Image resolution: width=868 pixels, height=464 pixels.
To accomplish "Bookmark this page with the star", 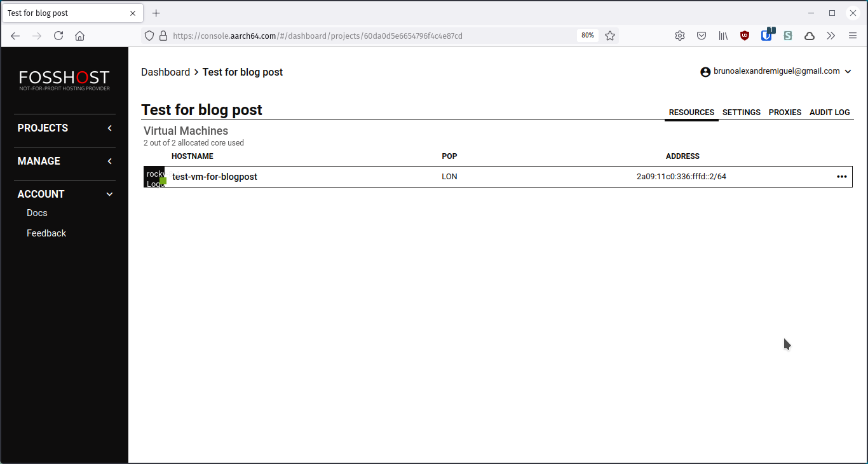I will 610,36.
